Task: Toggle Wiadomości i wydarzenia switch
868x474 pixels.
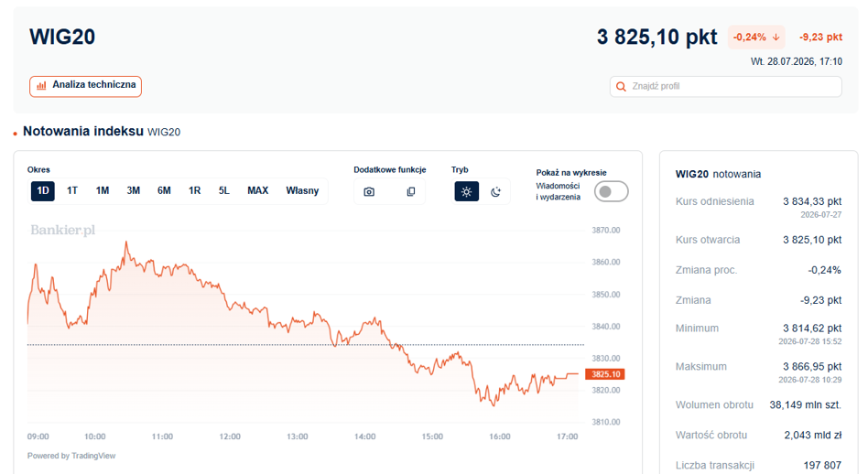Action: tap(611, 191)
